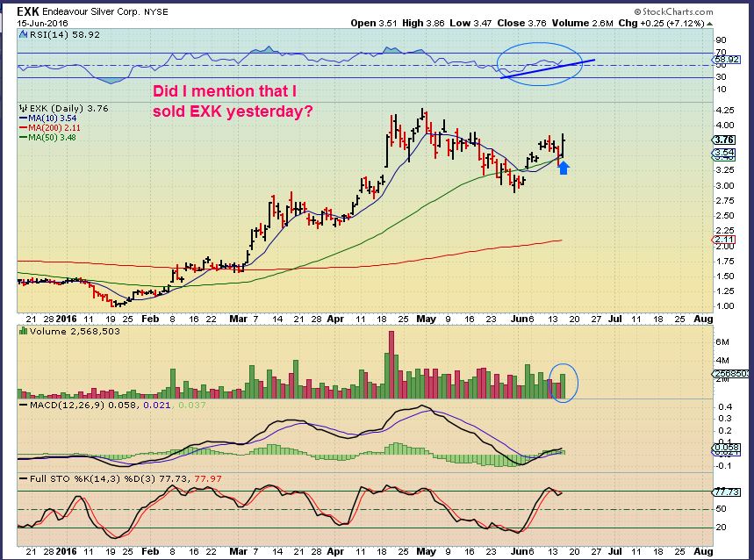Viewport: 754px width, 560px height.
Task: Click the icon beside the RSI(14) label
Action: click(23, 34)
